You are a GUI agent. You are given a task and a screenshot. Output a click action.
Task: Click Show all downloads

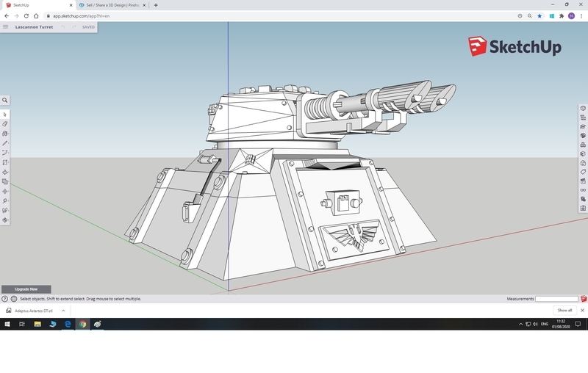pos(564,311)
